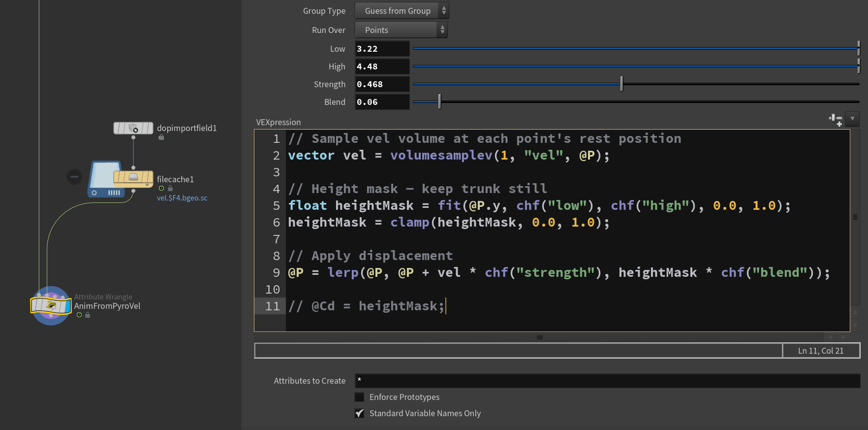Viewport: 868px width, 430px height.
Task: Click the Blend slider handle
Action: coord(439,102)
